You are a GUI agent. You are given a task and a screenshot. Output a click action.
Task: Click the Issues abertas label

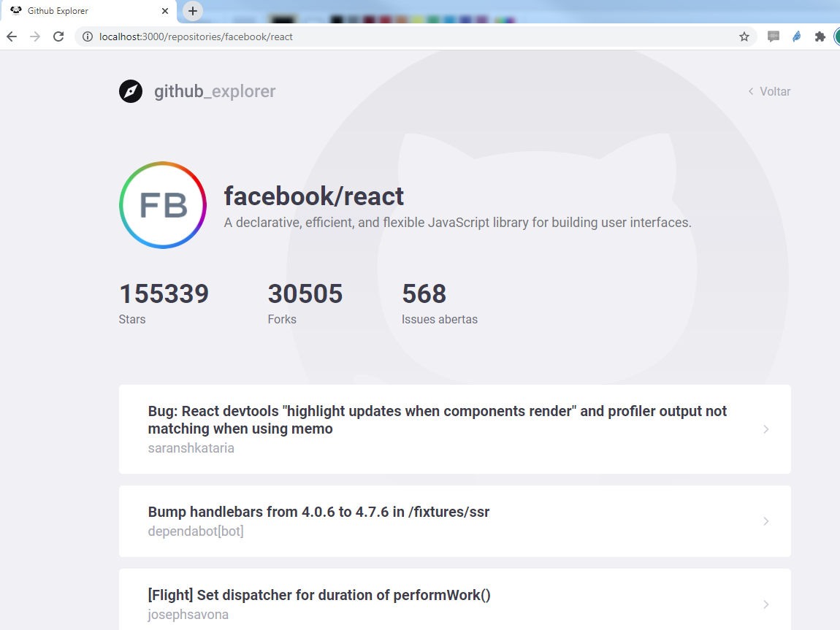coord(439,319)
